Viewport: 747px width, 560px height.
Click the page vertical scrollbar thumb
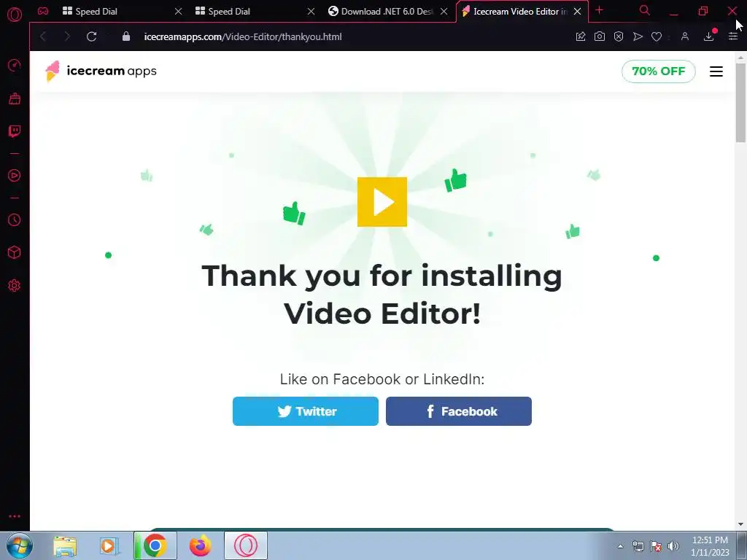(x=740, y=102)
